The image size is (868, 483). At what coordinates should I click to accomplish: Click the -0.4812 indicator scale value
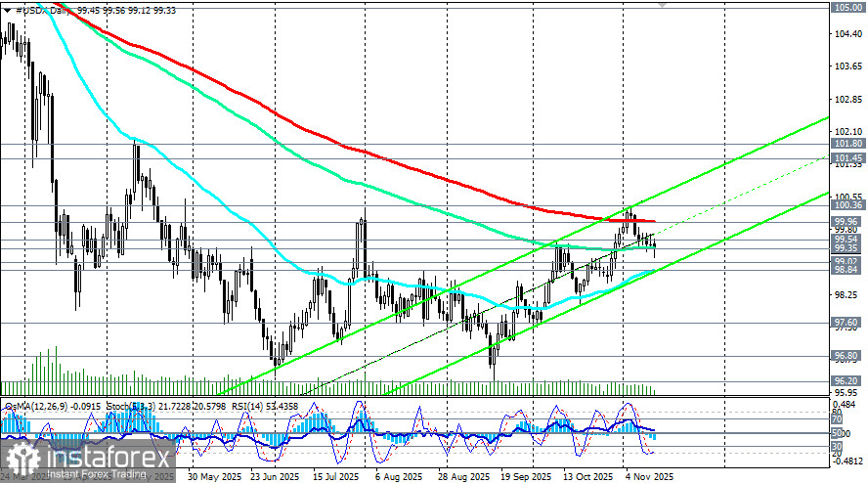pos(848,461)
